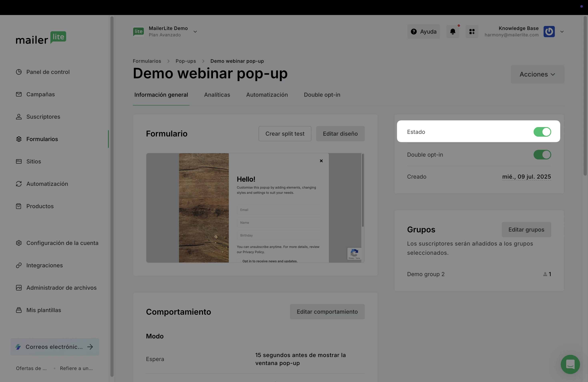Click the Campañas envelope icon
Screen dimensions: 588x382
pyautogui.click(x=19, y=94)
